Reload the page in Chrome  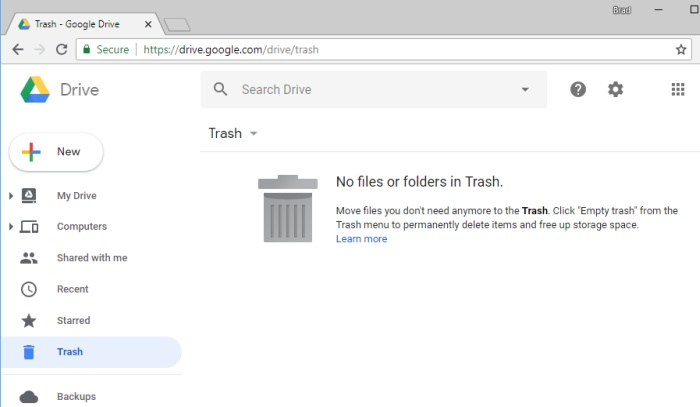coord(62,50)
